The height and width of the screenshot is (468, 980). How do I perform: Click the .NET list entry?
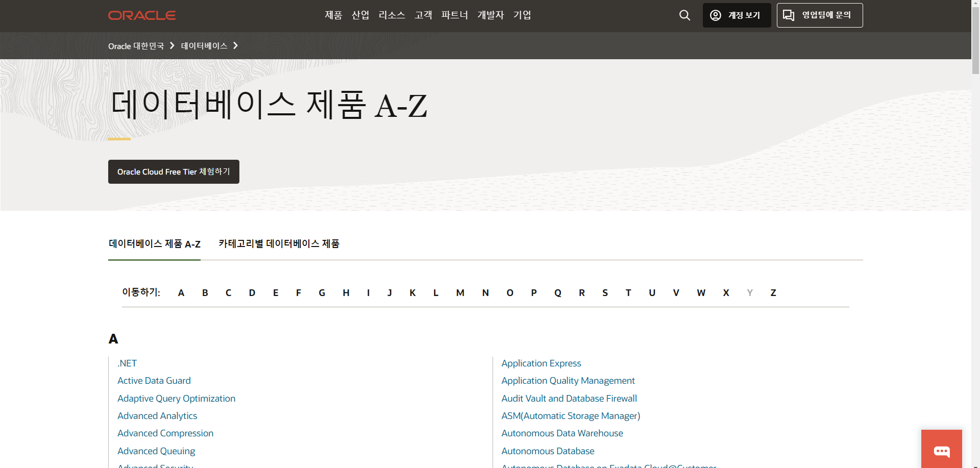(127, 363)
